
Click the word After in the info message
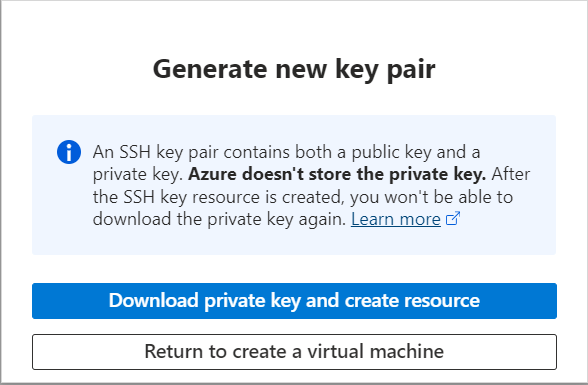[x=511, y=174]
